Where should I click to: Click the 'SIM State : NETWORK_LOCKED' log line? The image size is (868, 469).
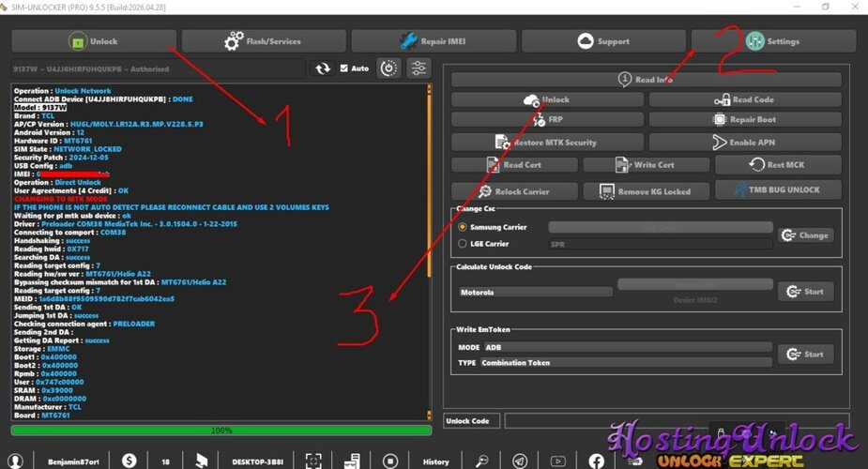coord(68,149)
